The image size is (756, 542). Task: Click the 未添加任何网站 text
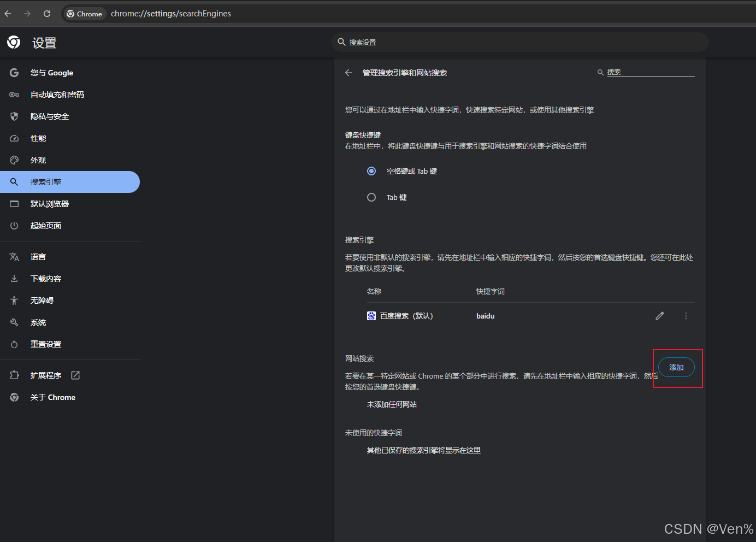tap(392, 404)
